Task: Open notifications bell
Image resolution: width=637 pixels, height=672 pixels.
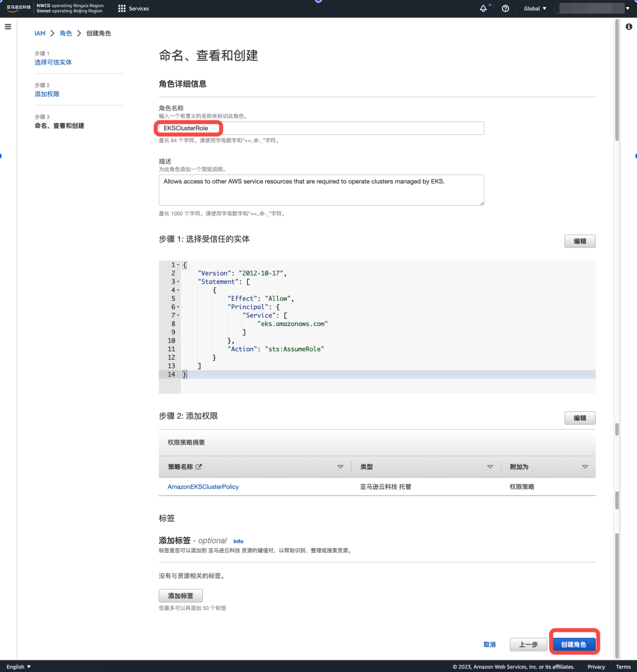Action: [484, 9]
